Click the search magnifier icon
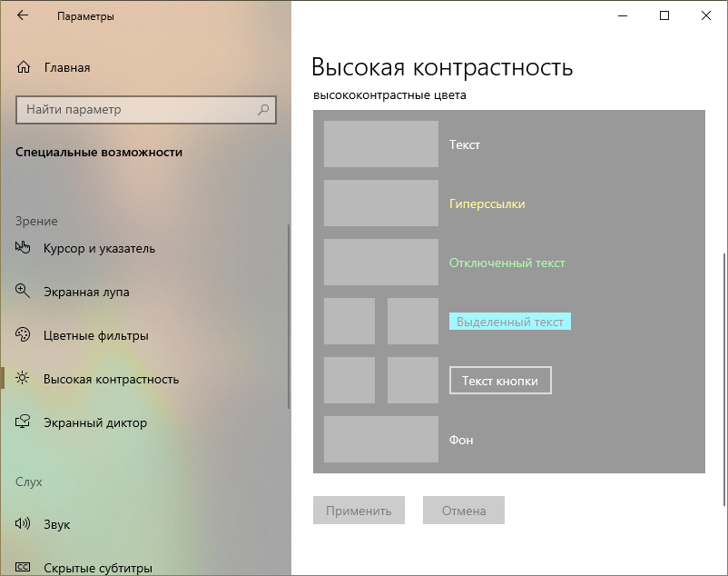The image size is (728, 576). coord(263,110)
